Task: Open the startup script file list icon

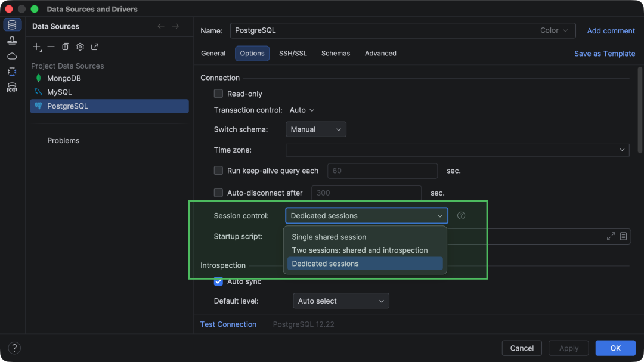Action: click(624, 236)
